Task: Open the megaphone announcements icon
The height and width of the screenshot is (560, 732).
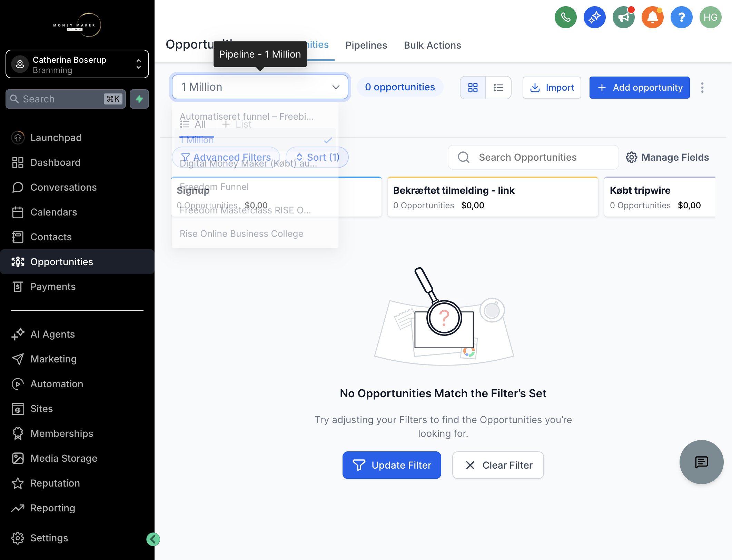Action: point(623,17)
